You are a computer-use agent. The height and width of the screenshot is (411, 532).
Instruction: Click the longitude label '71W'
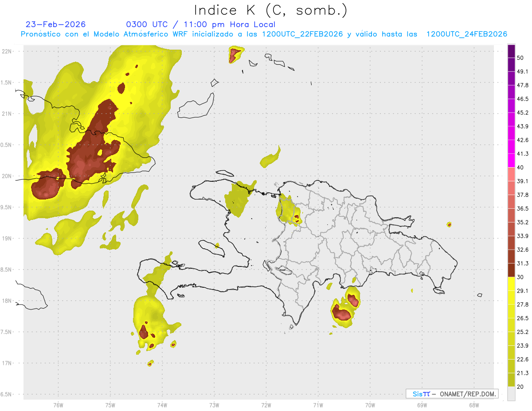[318, 405]
